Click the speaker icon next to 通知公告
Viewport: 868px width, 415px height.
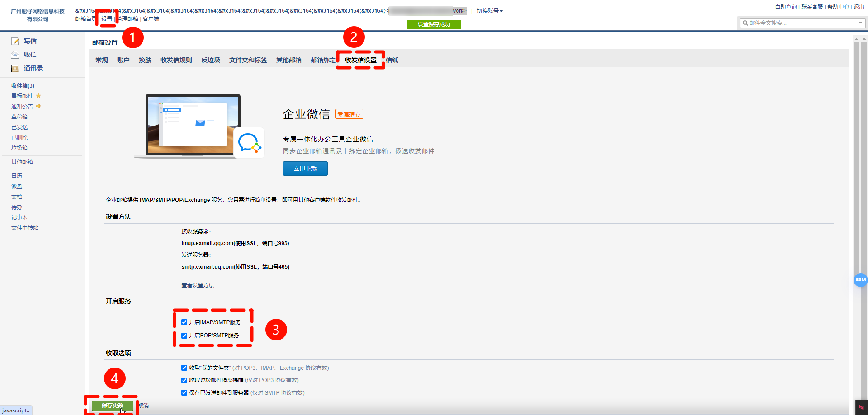pos(38,106)
